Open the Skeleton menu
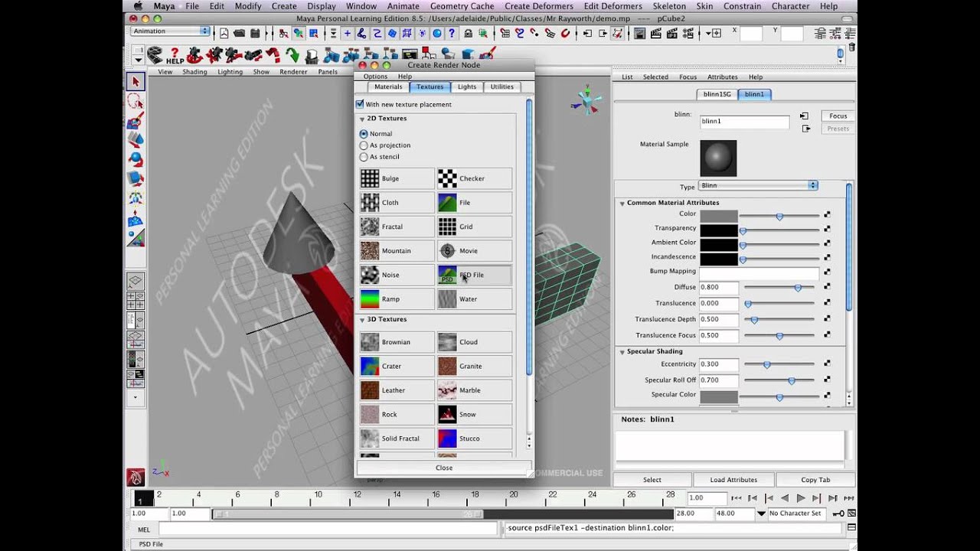This screenshot has width=980, height=551. tap(669, 6)
